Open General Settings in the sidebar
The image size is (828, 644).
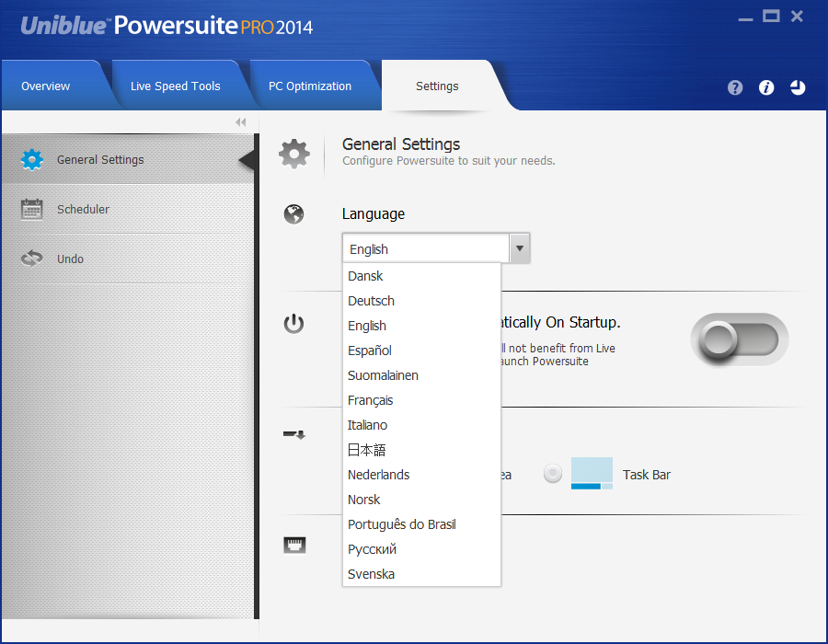[128, 159]
